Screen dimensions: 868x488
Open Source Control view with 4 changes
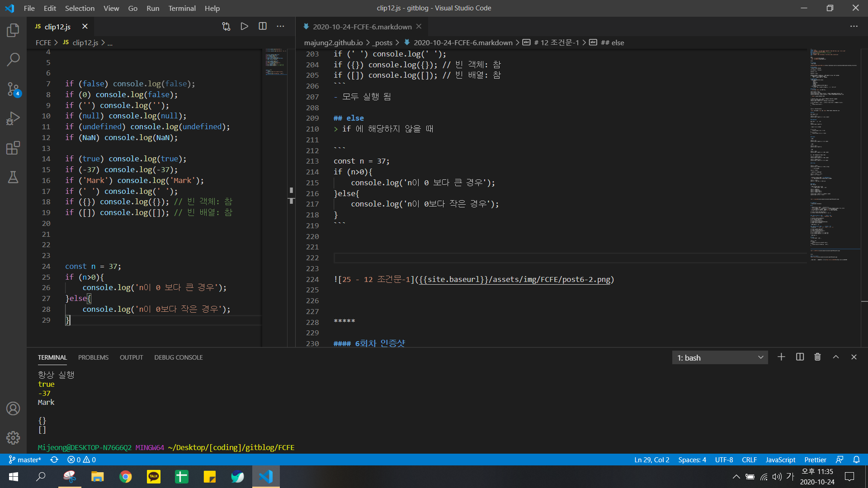click(13, 89)
